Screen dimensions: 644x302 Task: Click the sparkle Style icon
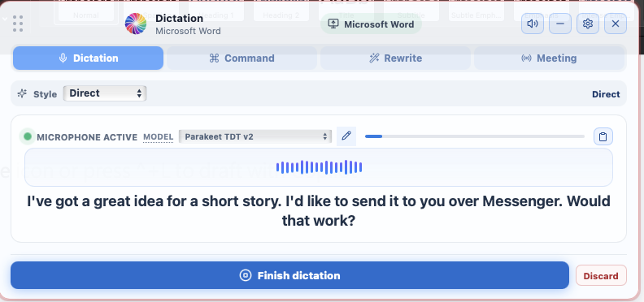click(22, 93)
